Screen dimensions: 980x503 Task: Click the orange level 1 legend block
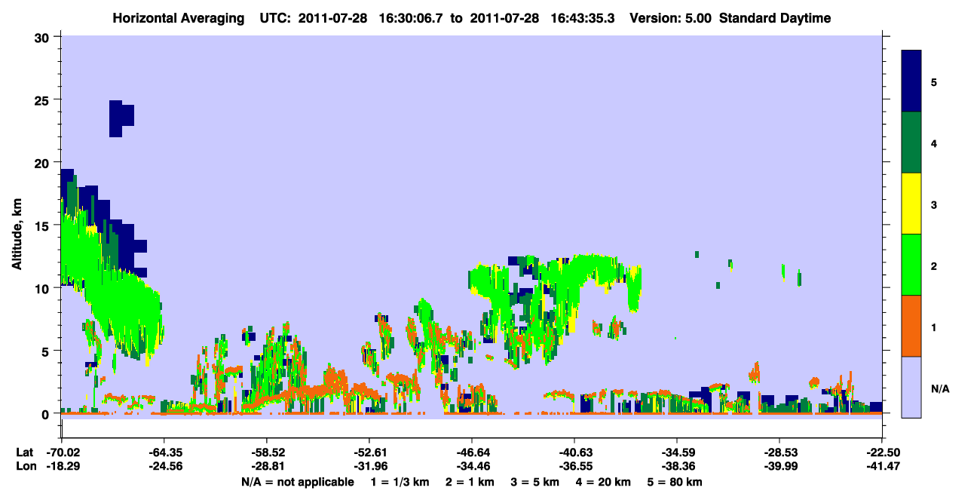point(911,326)
